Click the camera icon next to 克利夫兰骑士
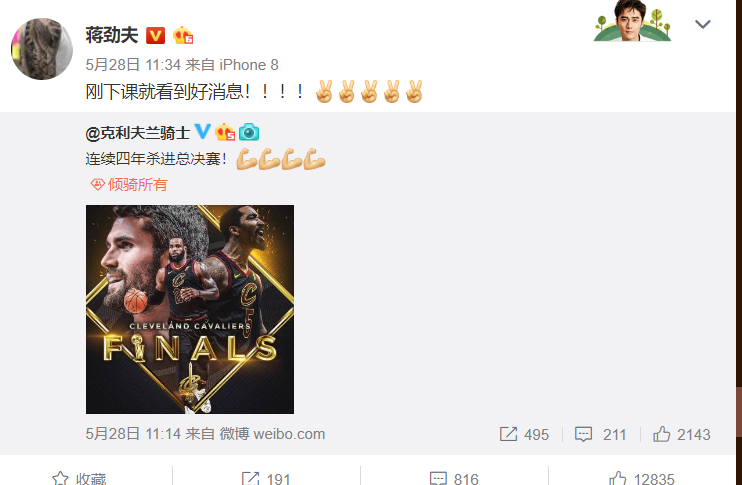Screen dimensions: 742x485 pyautogui.click(x=249, y=132)
